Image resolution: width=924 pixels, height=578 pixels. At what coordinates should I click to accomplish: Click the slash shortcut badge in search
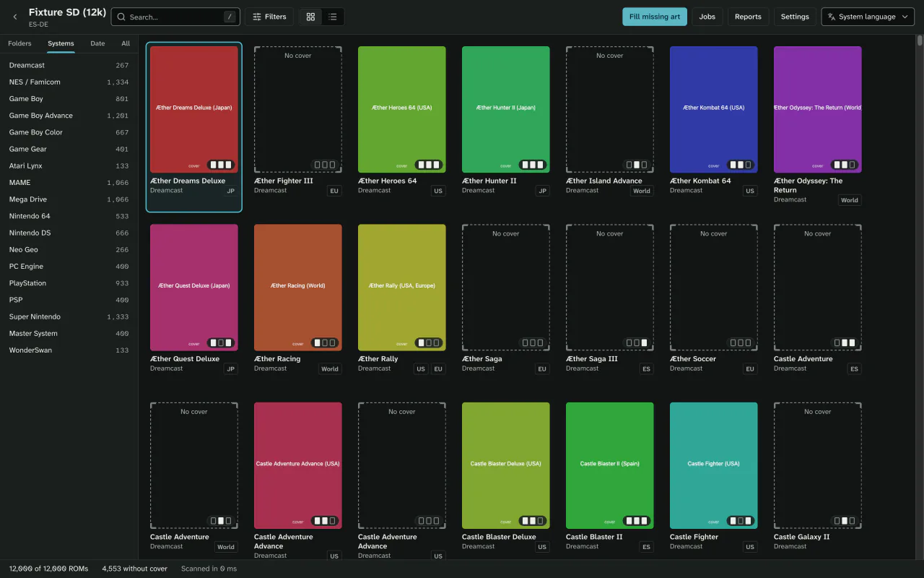pyautogui.click(x=230, y=17)
